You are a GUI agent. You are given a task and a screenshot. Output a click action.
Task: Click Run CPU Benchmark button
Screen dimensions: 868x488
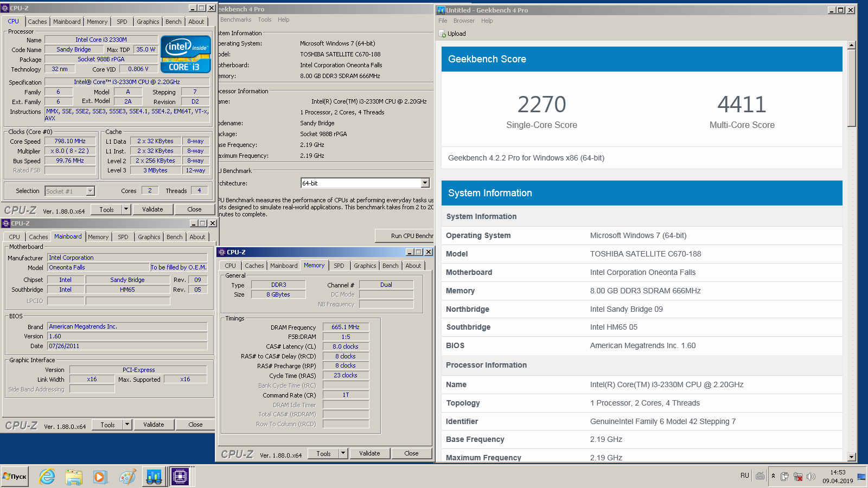point(405,236)
